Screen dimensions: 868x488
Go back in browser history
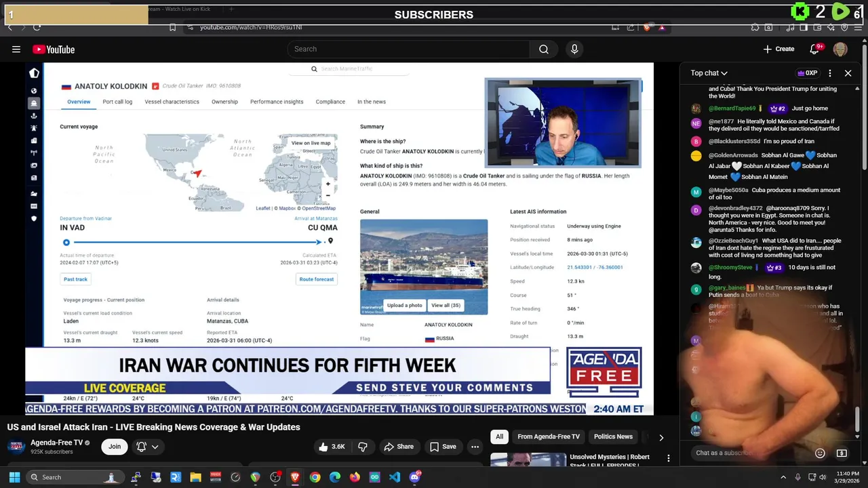tap(10, 27)
